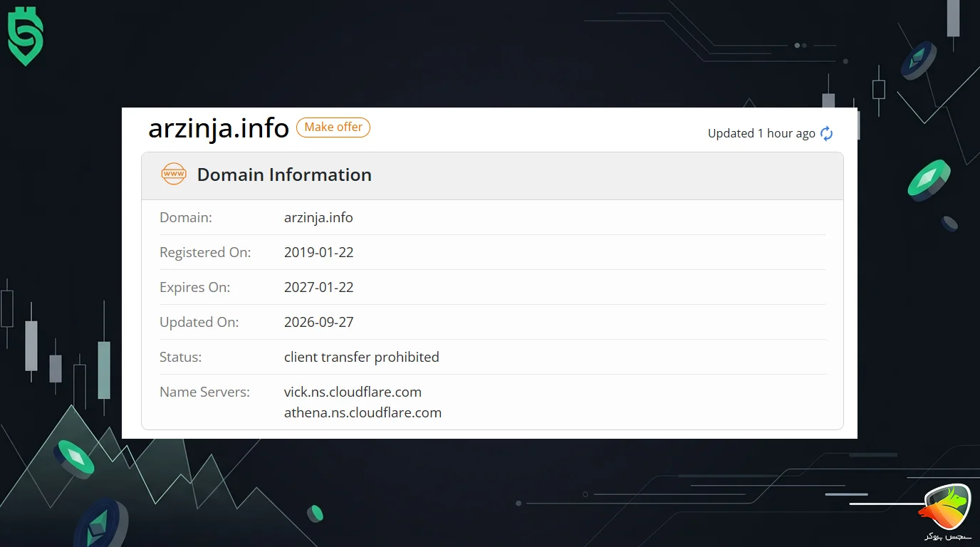Click the orange www globe icon
The image size is (980, 547).
[x=174, y=174]
